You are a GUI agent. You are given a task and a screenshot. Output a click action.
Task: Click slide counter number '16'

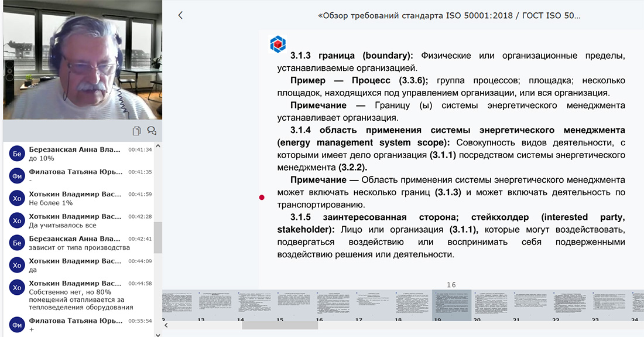451,285
